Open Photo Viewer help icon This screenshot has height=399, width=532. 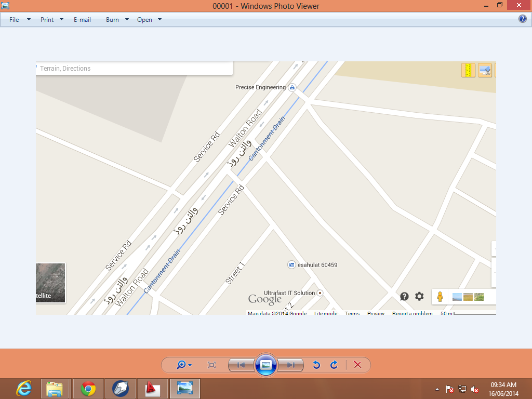tap(523, 19)
